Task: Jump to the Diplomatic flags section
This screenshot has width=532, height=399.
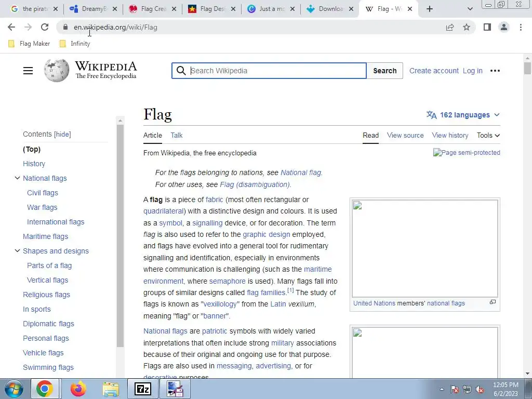Action: pos(48,324)
